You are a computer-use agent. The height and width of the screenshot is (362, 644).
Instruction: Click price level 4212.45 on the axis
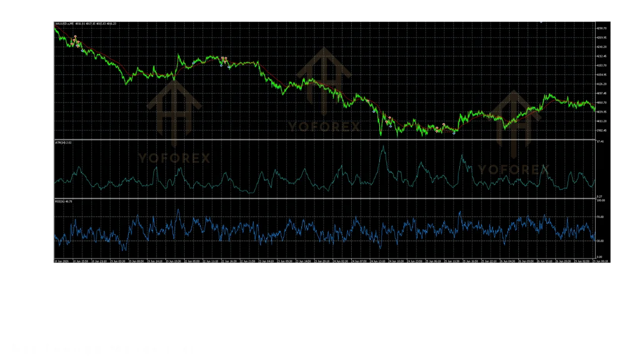coord(601,56)
